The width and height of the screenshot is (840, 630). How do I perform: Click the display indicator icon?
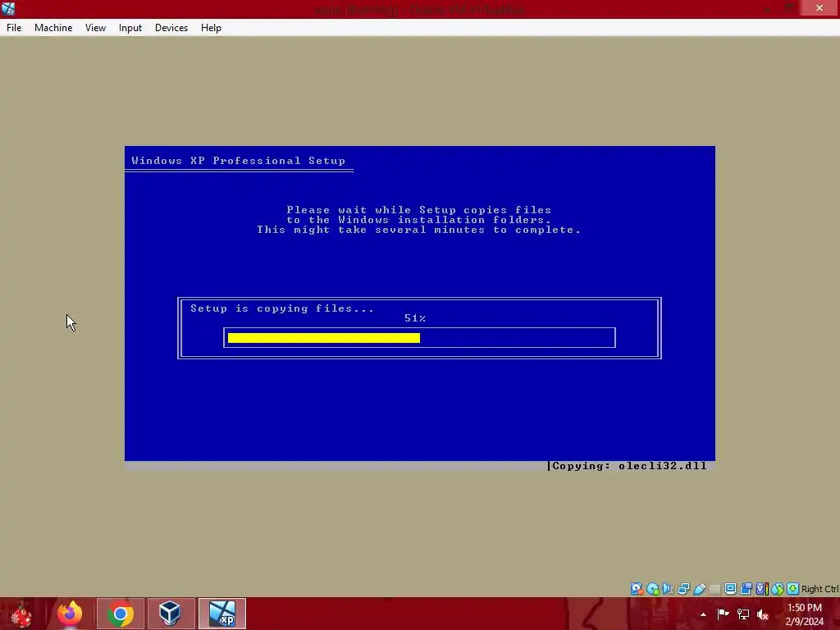click(x=730, y=589)
